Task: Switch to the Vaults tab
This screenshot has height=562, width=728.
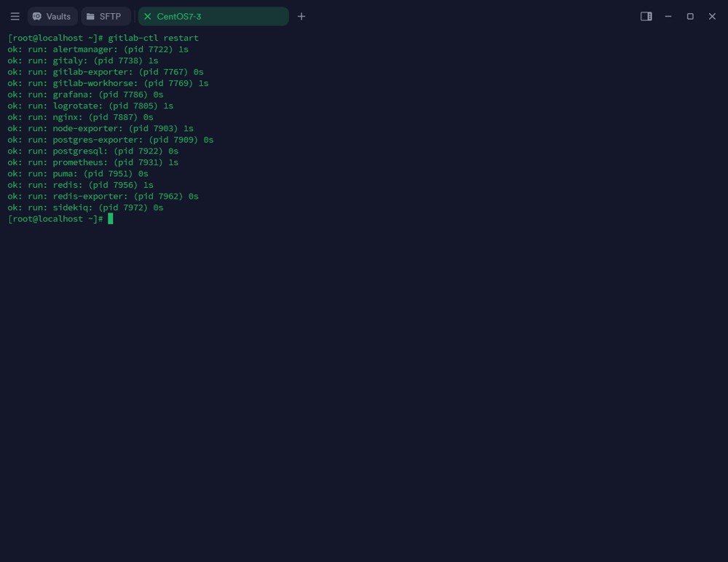Action: click(52, 16)
